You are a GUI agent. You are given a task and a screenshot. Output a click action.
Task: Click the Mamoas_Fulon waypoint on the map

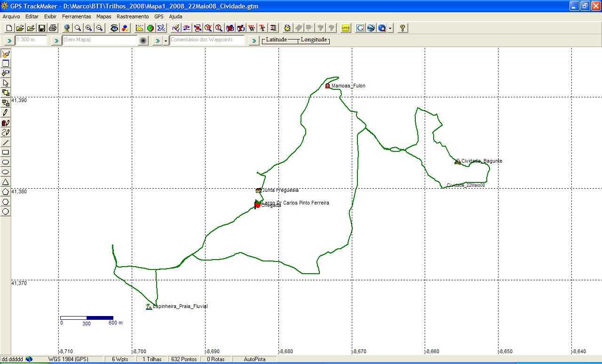(327, 86)
